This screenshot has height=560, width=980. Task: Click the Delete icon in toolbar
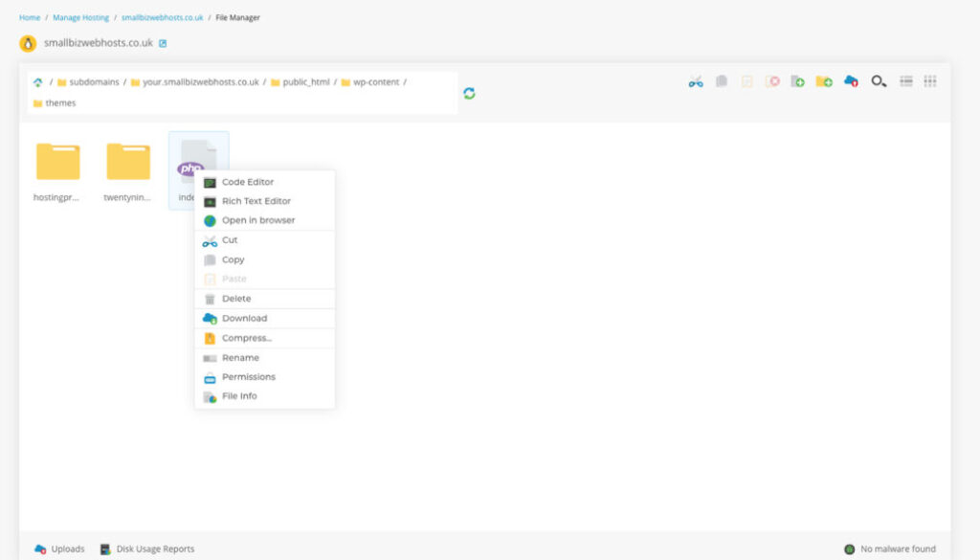pyautogui.click(x=772, y=81)
